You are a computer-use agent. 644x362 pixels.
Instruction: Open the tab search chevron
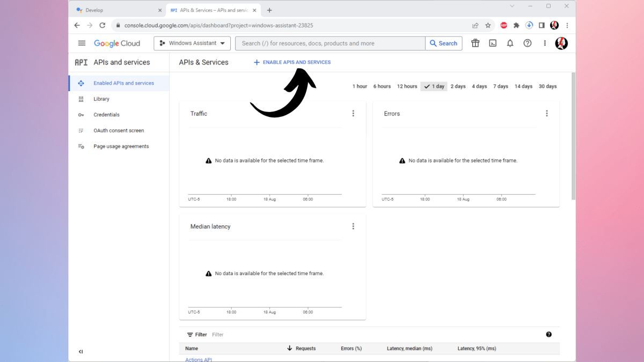pyautogui.click(x=512, y=6)
